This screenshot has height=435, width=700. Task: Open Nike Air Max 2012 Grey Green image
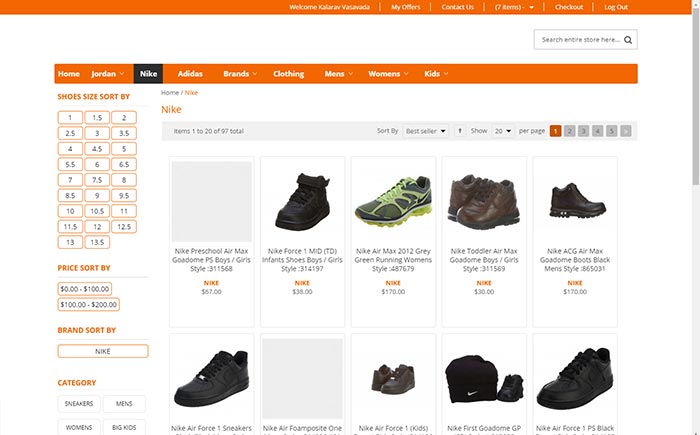point(393,201)
